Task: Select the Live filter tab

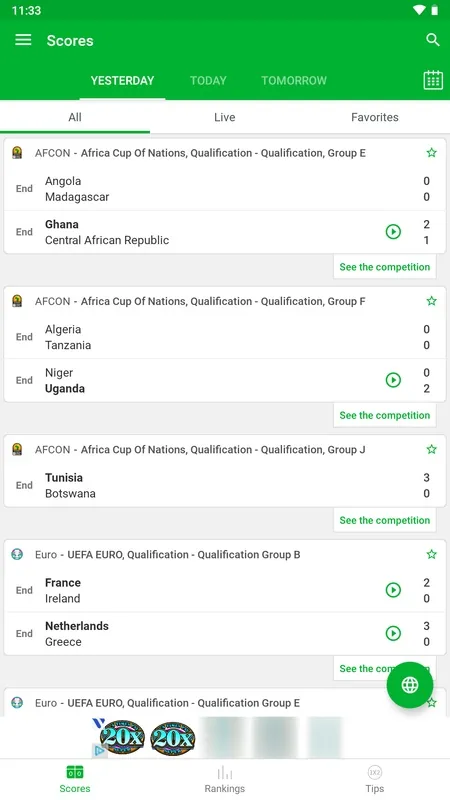Action: [224, 117]
